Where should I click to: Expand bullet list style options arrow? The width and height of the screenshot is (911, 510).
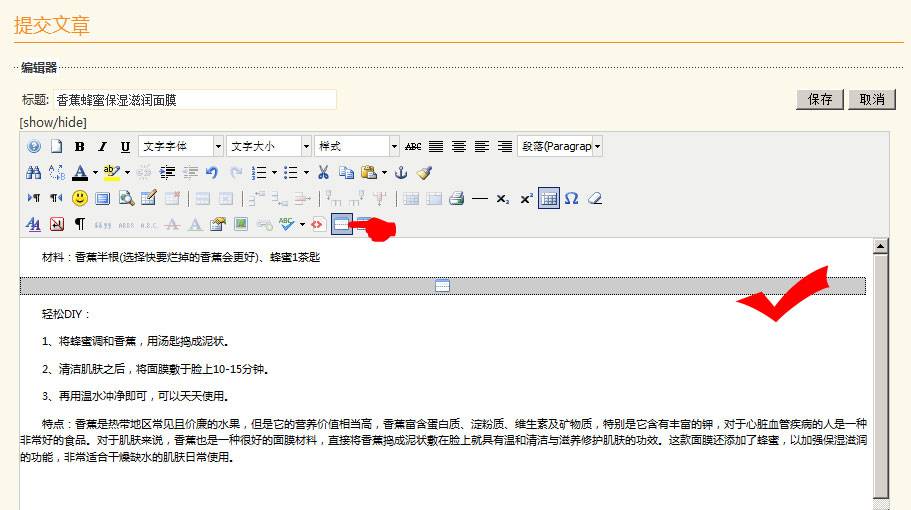(x=306, y=173)
